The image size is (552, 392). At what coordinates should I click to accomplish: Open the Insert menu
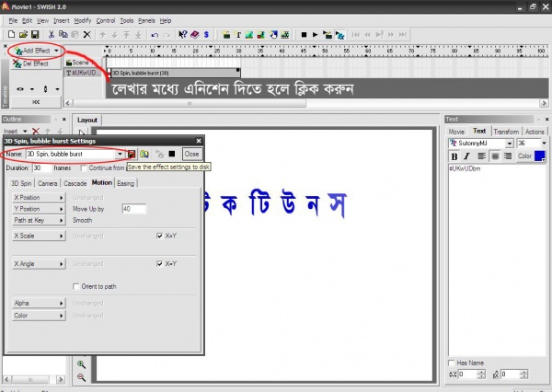[x=62, y=21]
